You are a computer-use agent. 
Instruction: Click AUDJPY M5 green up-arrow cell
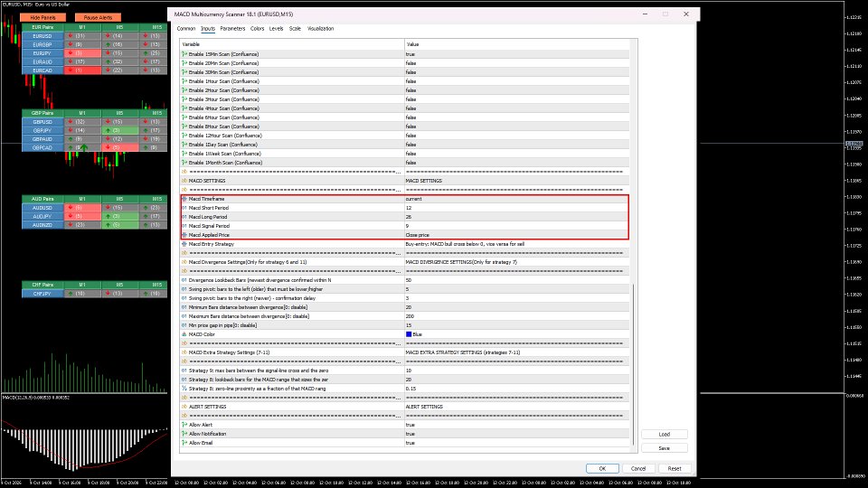click(x=119, y=216)
